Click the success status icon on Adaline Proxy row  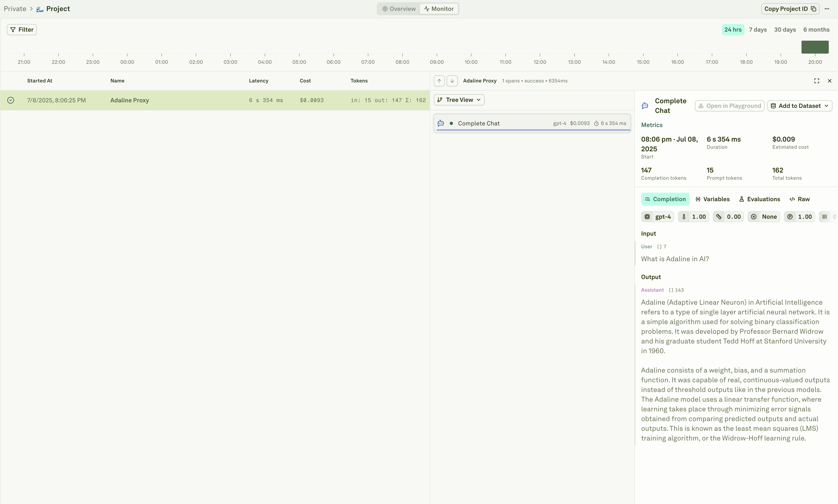(x=11, y=100)
